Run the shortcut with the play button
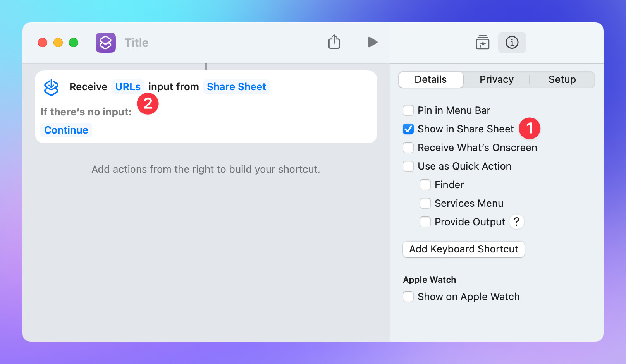 click(x=372, y=42)
